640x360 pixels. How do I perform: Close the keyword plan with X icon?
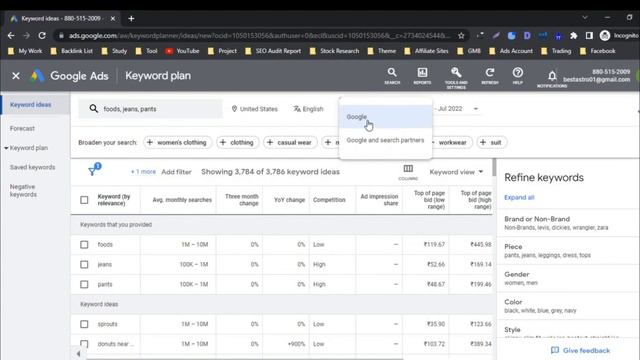(x=16, y=76)
